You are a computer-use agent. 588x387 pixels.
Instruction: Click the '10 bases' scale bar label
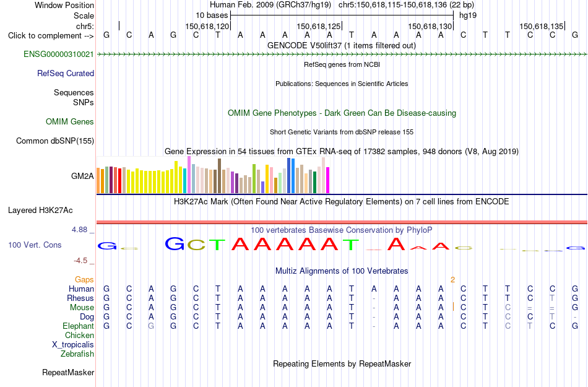click(212, 15)
